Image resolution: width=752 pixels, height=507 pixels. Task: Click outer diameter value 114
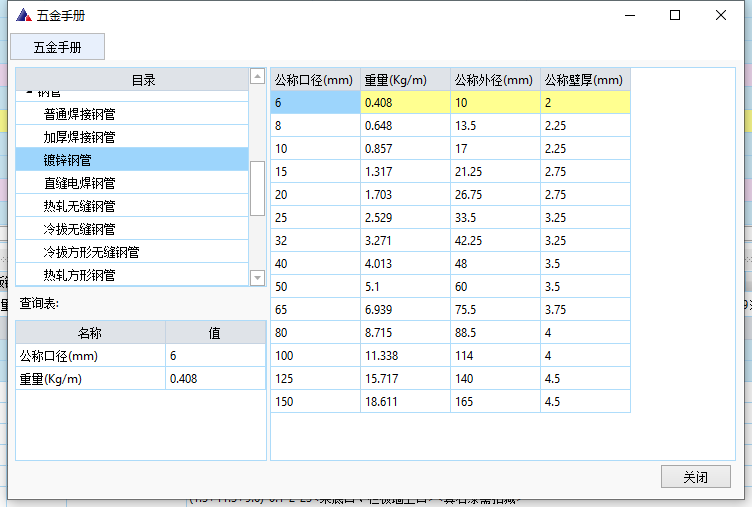(495, 356)
